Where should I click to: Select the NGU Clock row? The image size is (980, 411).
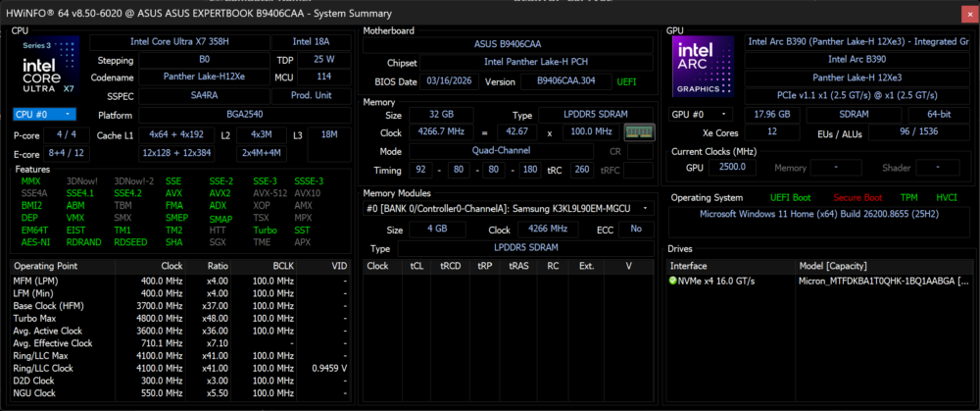180,393
